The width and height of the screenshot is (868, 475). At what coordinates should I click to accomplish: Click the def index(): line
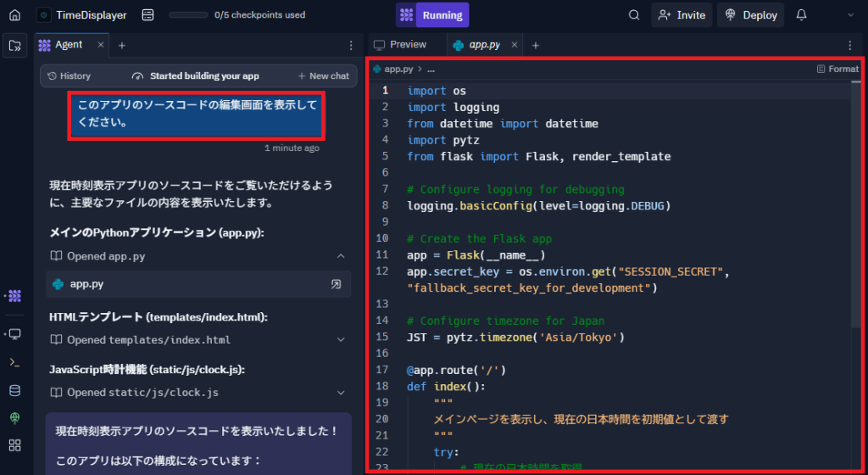point(446,387)
